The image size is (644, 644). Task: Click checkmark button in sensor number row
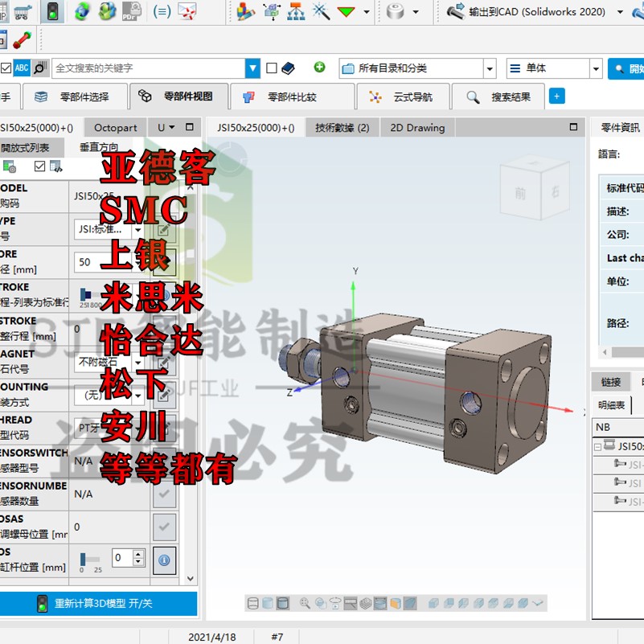[164, 494]
